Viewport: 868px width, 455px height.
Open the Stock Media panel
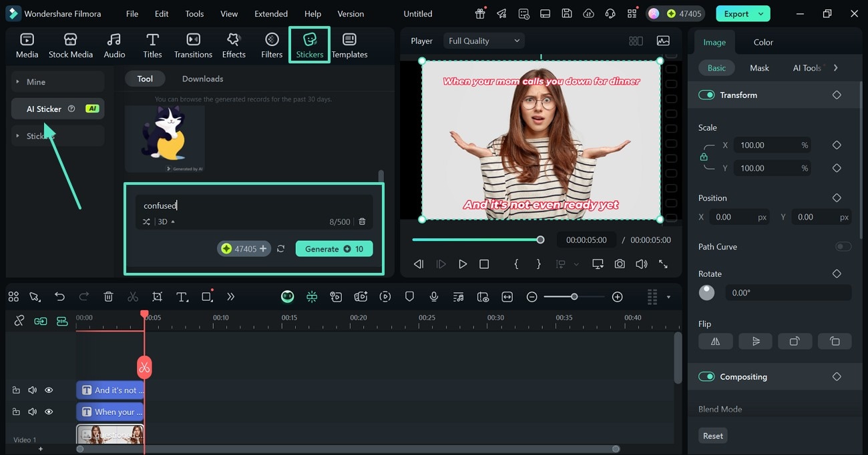[x=71, y=45]
